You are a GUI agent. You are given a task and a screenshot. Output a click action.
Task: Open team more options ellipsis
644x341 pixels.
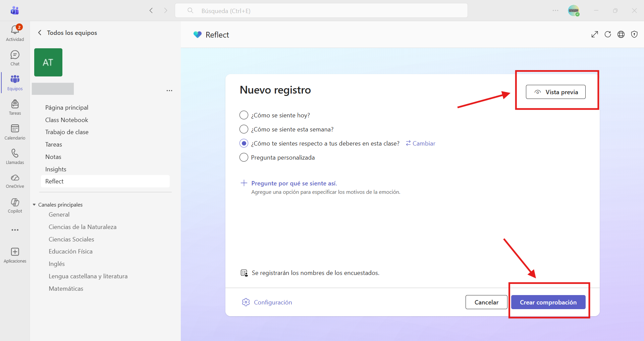pyautogui.click(x=169, y=91)
